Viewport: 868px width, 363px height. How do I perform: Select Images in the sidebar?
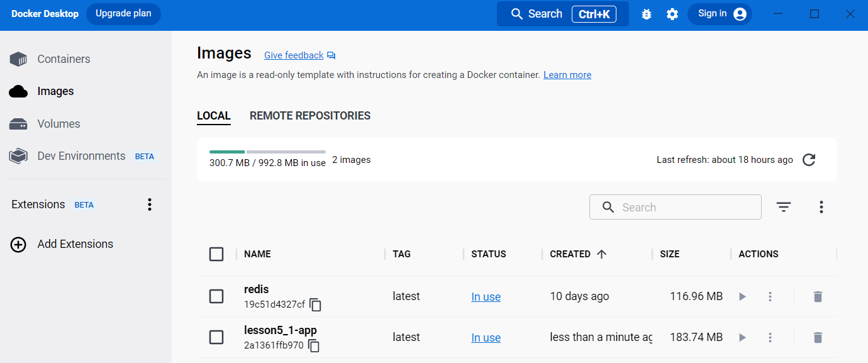tap(55, 91)
